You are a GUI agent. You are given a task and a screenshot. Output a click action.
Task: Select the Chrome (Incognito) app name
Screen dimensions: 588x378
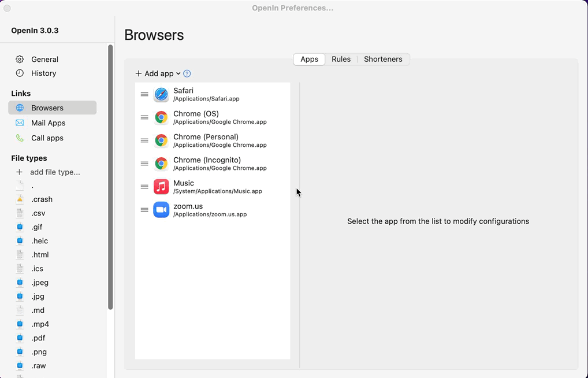click(x=207, y=160)
